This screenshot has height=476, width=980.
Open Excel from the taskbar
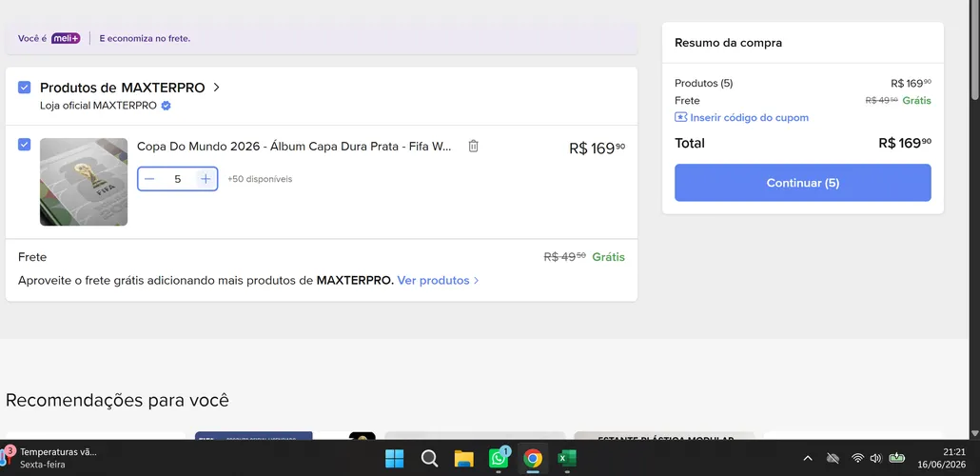pos(567,459)
